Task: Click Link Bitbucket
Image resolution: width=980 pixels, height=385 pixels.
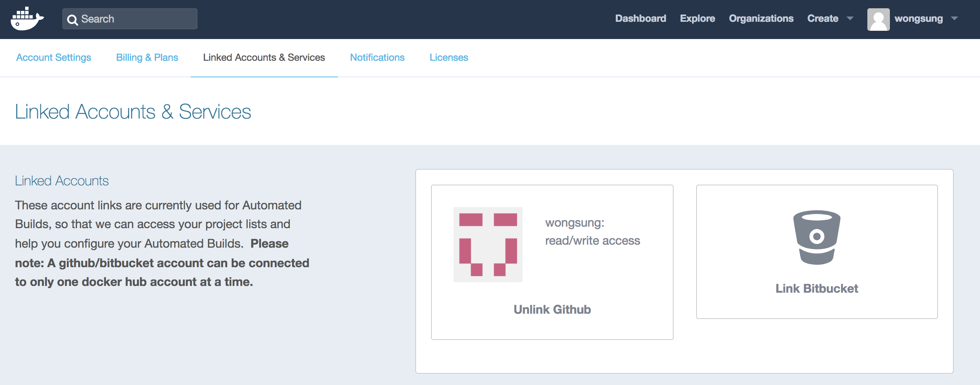Action: (x=816, y=289)
